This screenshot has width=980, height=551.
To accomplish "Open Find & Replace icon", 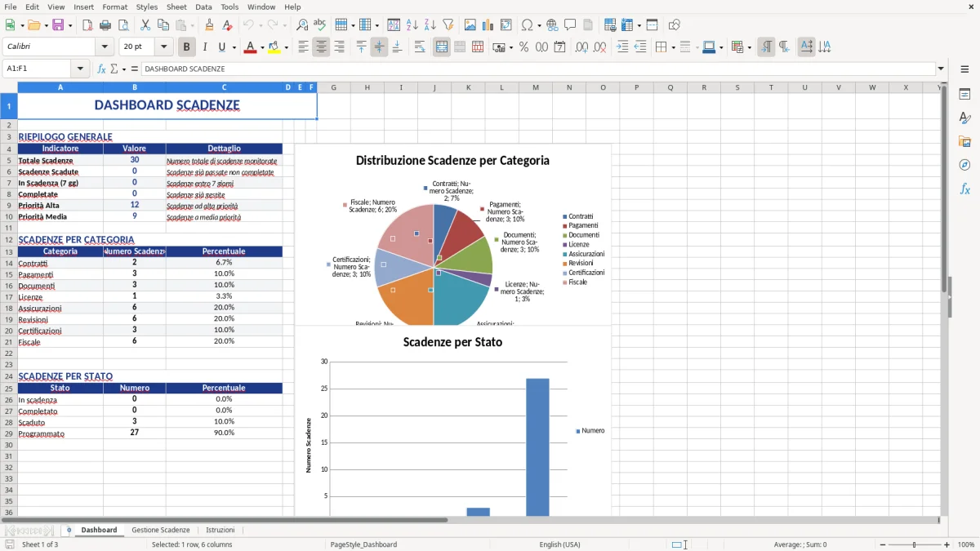I will (x=302, y=25).
